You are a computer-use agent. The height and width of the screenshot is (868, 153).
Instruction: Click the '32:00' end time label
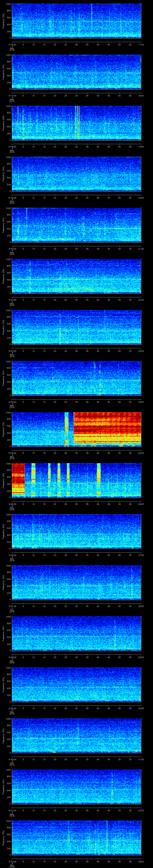[x=141, y=810]
